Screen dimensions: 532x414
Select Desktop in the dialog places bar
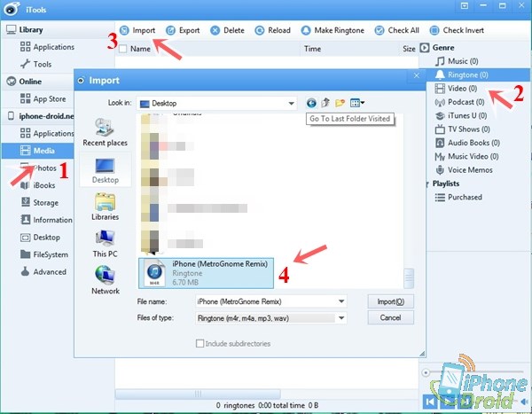click(106, 170)
